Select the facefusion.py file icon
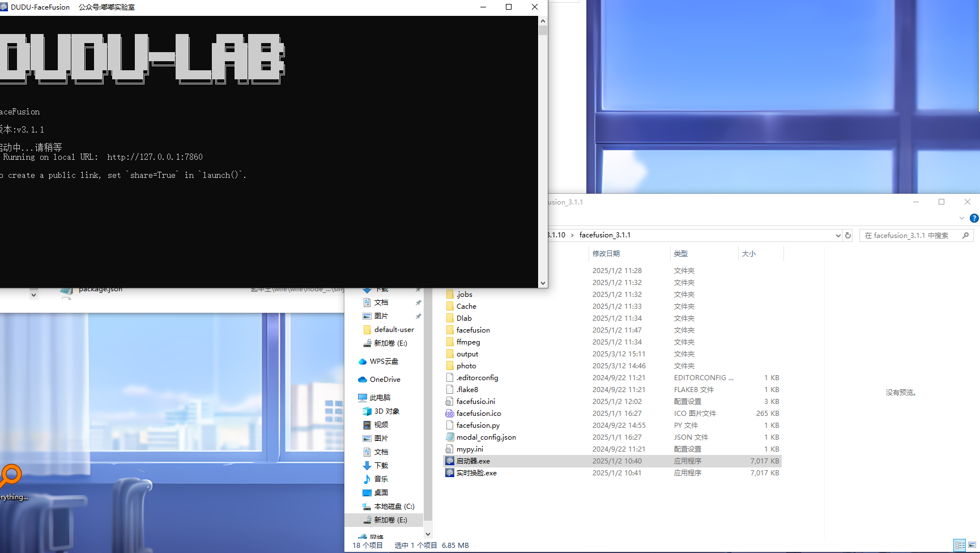Viewport: 980px width, 553px height. click(x=450, y=425)
